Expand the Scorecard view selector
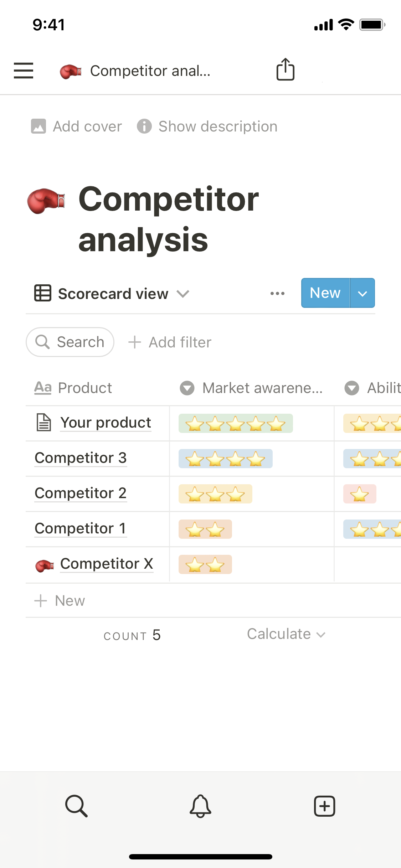401x868 pixels. (x=183, y=294)
